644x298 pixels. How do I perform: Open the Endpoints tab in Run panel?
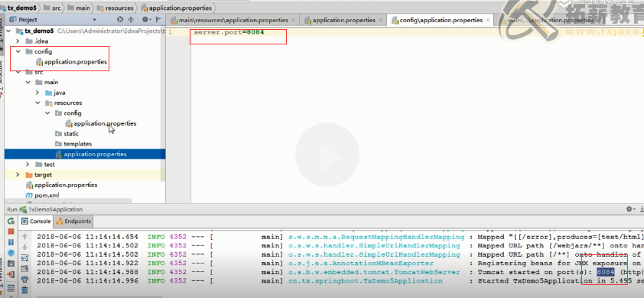[x=73, y=221]
